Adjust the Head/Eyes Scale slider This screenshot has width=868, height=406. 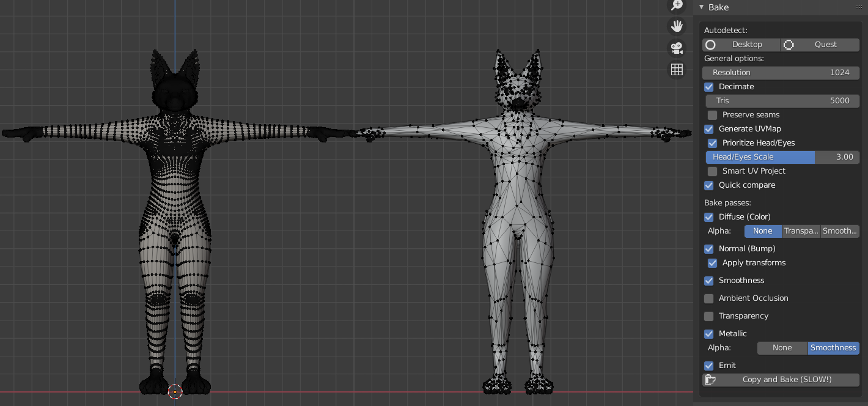pos(782,157)
